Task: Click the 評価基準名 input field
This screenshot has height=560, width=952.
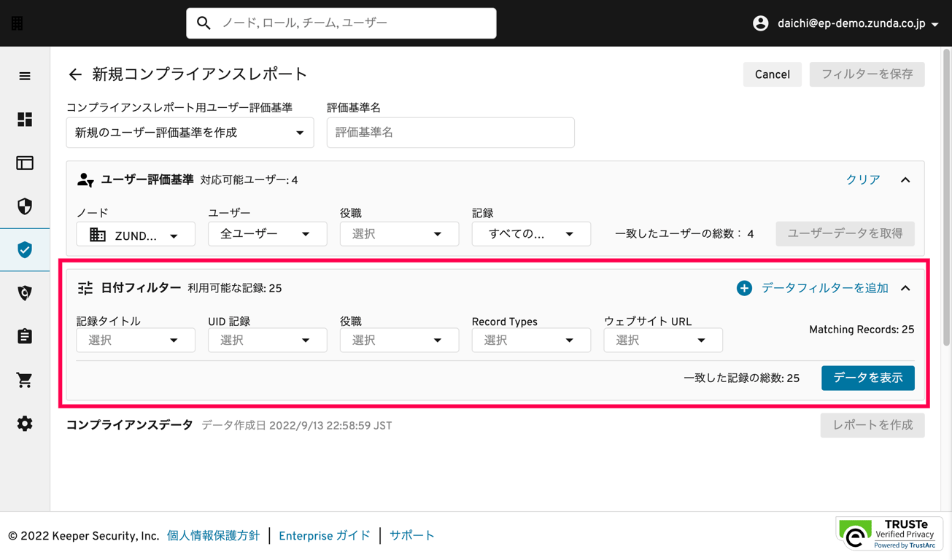Action: point(450,132)
